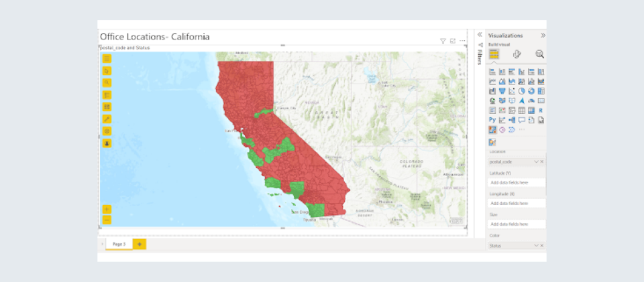644x282 pixels.
Task: Zoom out on the map
Action: [x=107, y=220]
